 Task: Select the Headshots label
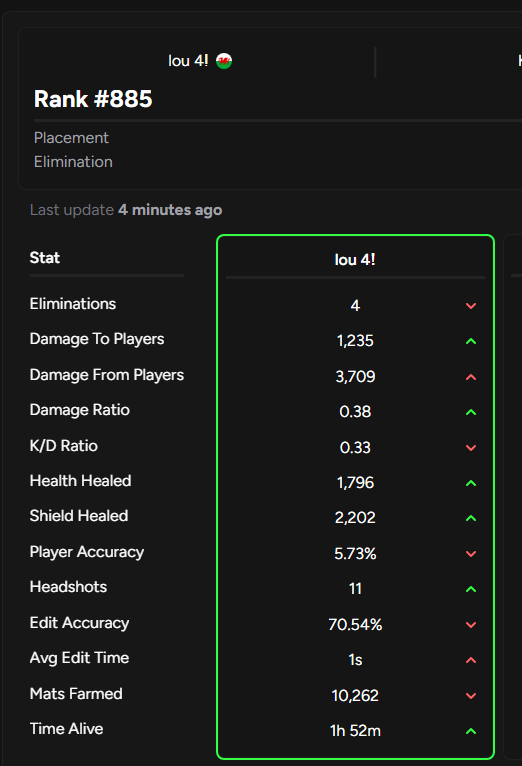pos(68,587)
